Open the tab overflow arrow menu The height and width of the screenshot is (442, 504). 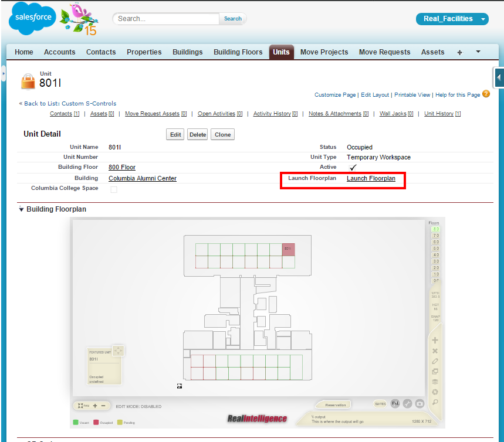(478, 52)
